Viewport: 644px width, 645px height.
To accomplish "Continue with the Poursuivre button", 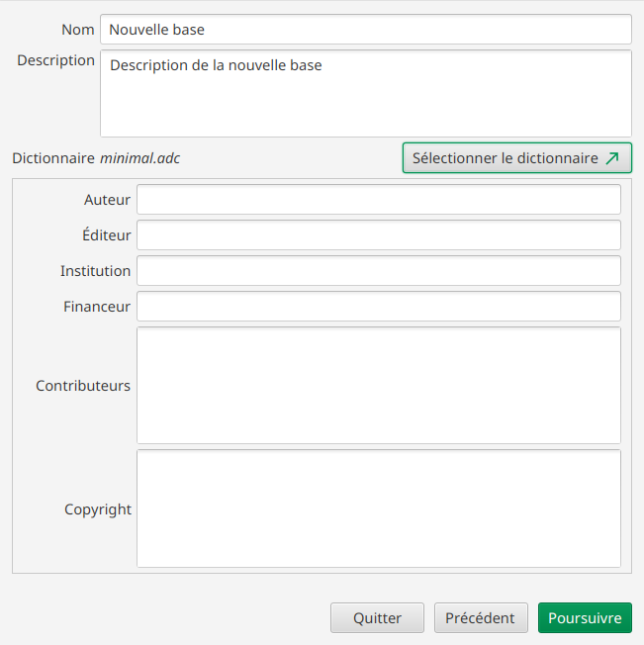I will [x=585, y=618].
